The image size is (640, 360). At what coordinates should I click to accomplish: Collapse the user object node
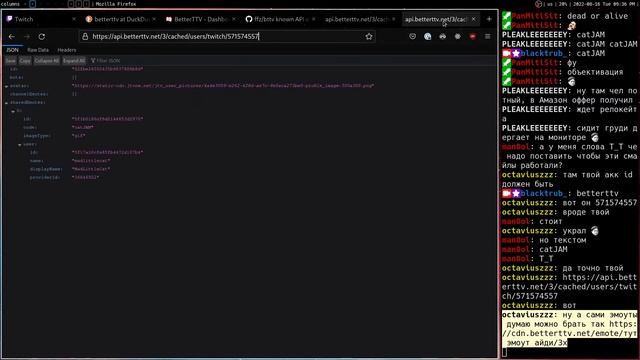[x=20, y=144]
